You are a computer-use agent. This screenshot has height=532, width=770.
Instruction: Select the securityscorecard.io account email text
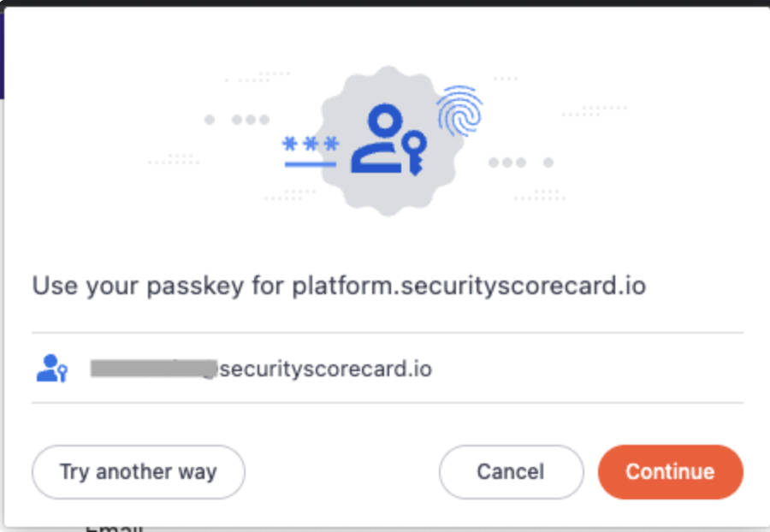(x=325, y=369)
